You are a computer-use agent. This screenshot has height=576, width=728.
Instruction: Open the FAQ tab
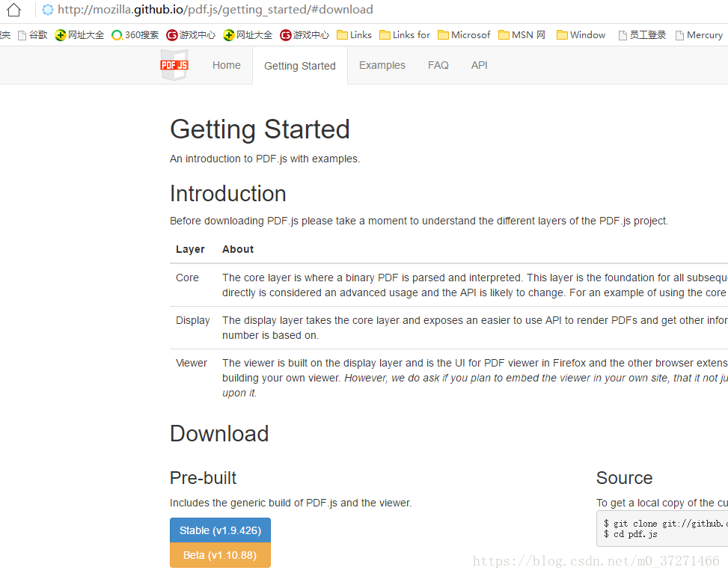[438, 65]
